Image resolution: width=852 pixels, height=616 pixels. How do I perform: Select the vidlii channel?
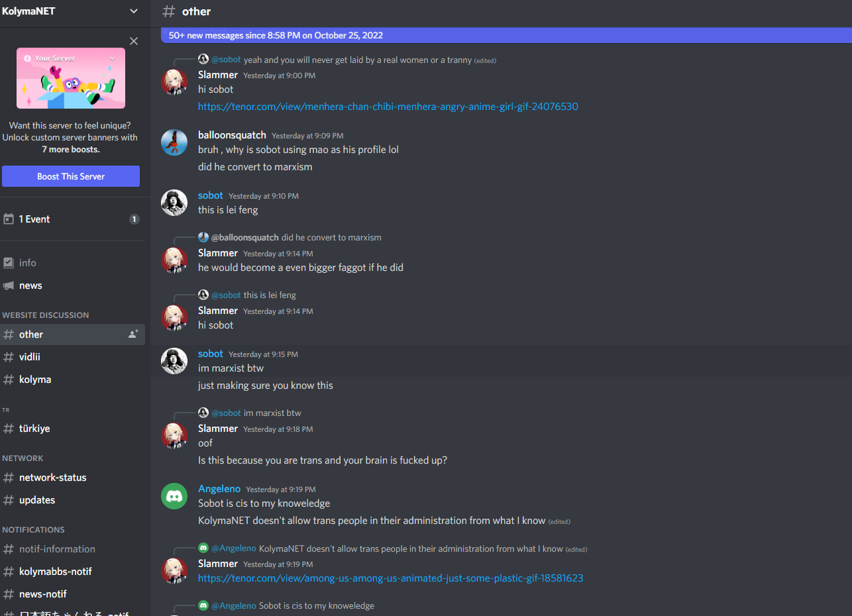point(72,357)
